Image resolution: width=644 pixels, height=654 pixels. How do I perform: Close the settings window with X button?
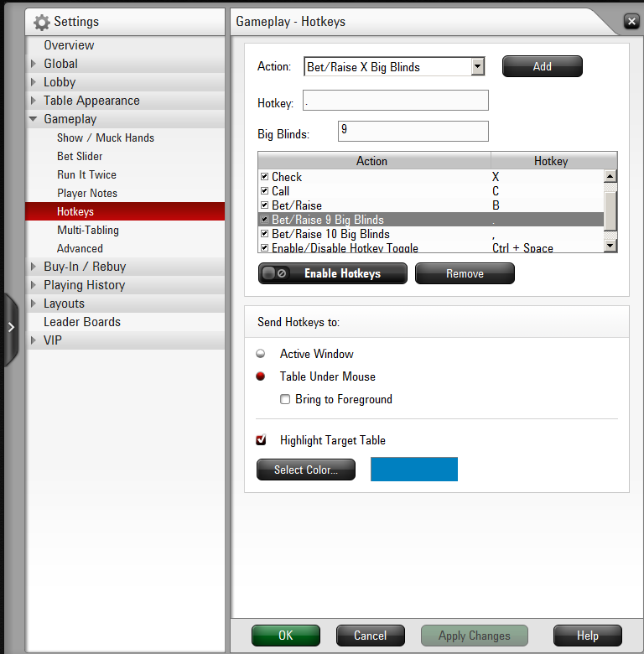(631, 21)
